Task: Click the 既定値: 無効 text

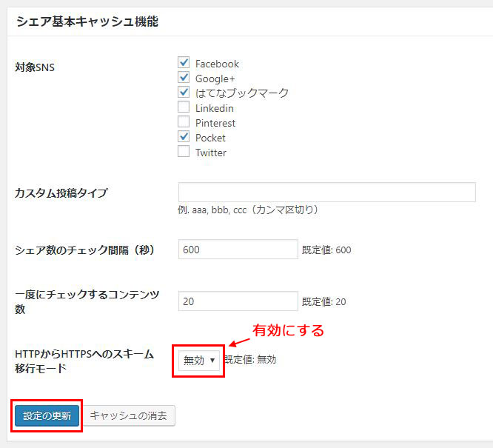Action: (x=251, y=359)
